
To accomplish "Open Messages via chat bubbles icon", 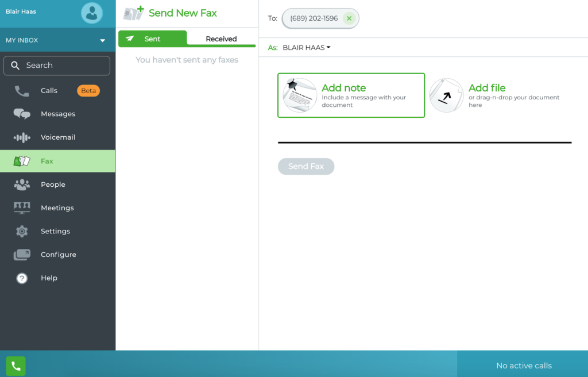I will pyautogui.click(x=22, y=114).
